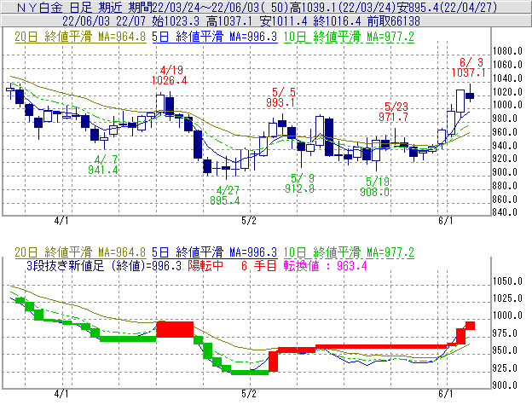Image resolution: width=532 pixels, height=405 pixels.
Task: Click the 840.0 price axis label
Action: (x=505, y=212)
